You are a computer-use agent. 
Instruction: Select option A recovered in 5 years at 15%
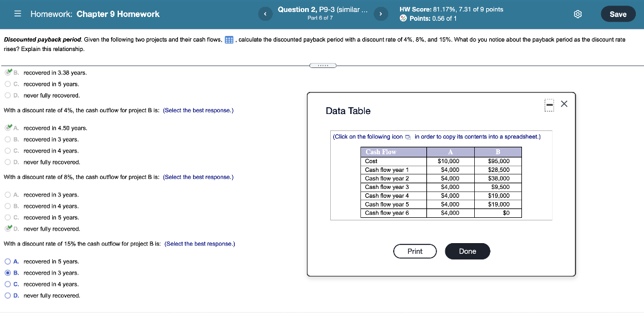point(8,261)
